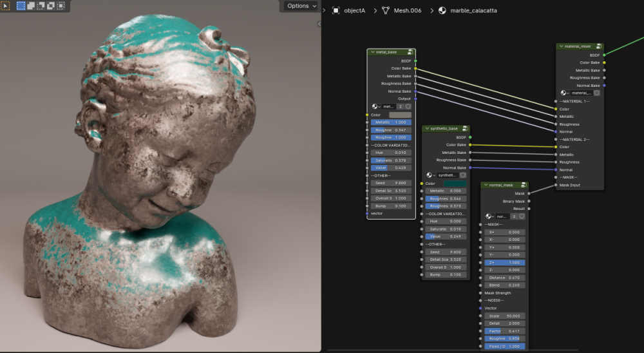Click the Subtract selection mode icon
Screen dimensions: 644x353
click(x=41, y=6)
